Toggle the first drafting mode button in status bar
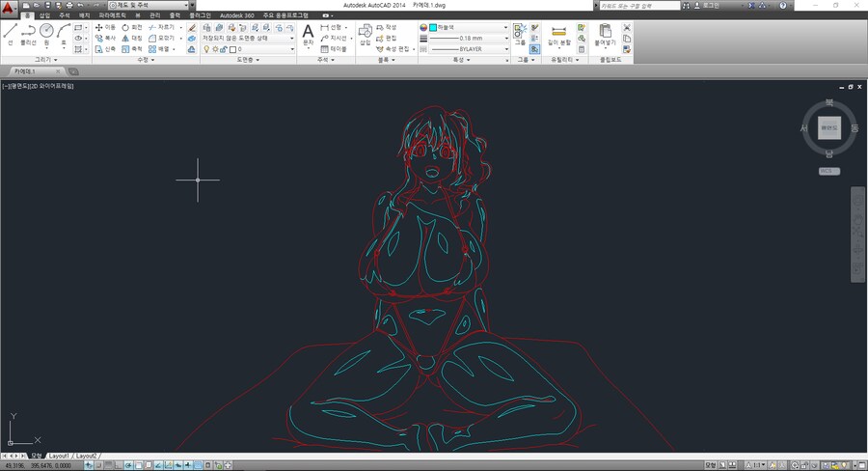The width and height of the screenshot is (868, 471). (89, 465)
